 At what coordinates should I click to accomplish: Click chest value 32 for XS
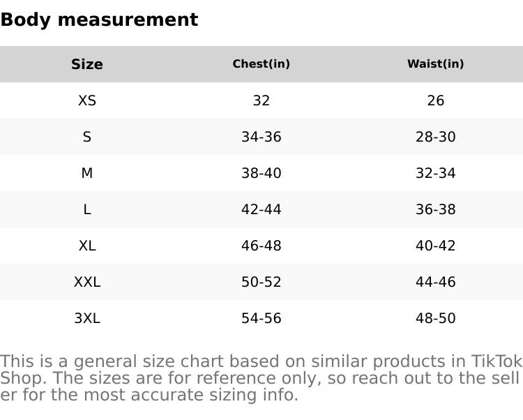(261, 100)
